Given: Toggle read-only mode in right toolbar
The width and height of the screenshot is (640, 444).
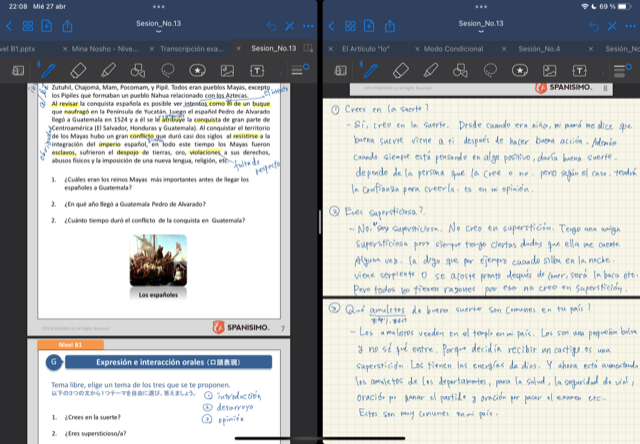Looking at the screenshot, I should tap(340, 70).
